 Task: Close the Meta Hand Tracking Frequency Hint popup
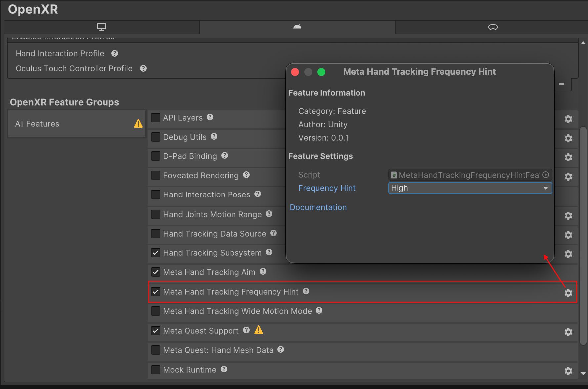pyautogui.click(x=295, y=72)
